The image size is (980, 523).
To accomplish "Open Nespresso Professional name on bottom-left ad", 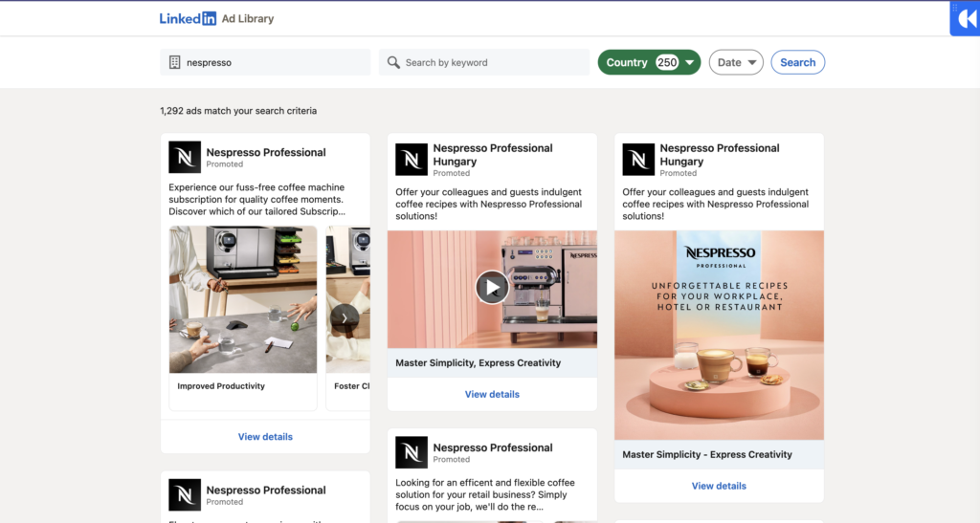I will coord(266,490).
